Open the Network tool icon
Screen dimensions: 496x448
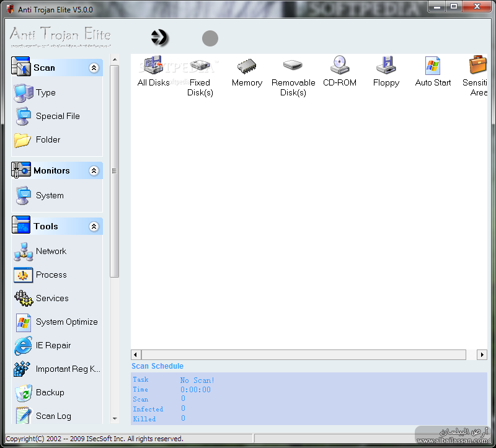point(24,252)
